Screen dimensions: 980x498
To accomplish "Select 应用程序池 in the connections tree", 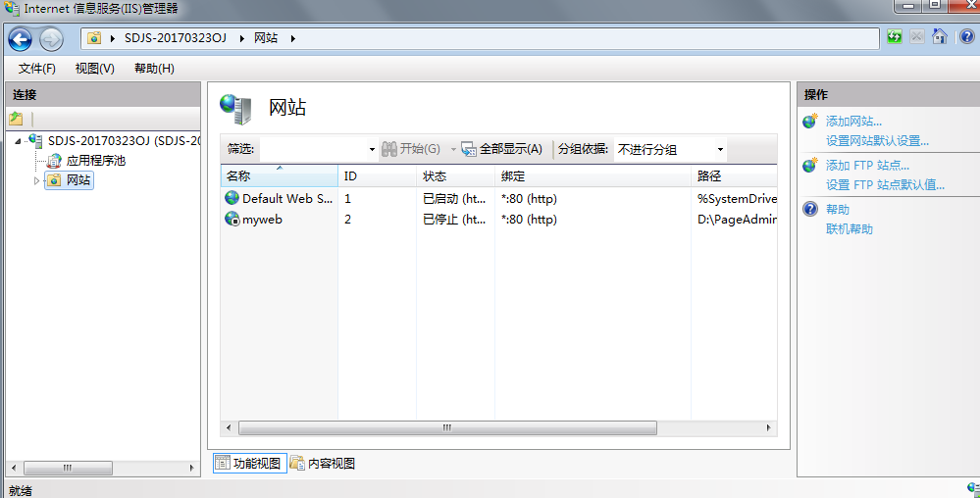I will point(95,161).
